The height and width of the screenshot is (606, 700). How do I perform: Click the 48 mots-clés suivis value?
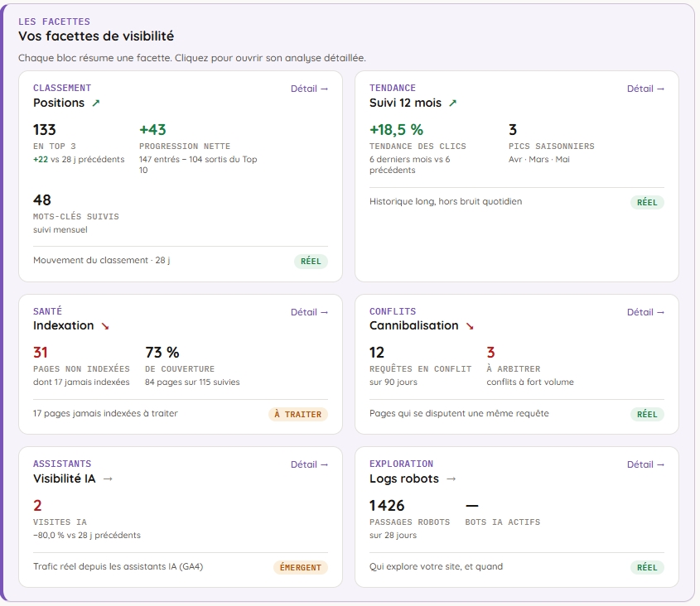point(42,200)
